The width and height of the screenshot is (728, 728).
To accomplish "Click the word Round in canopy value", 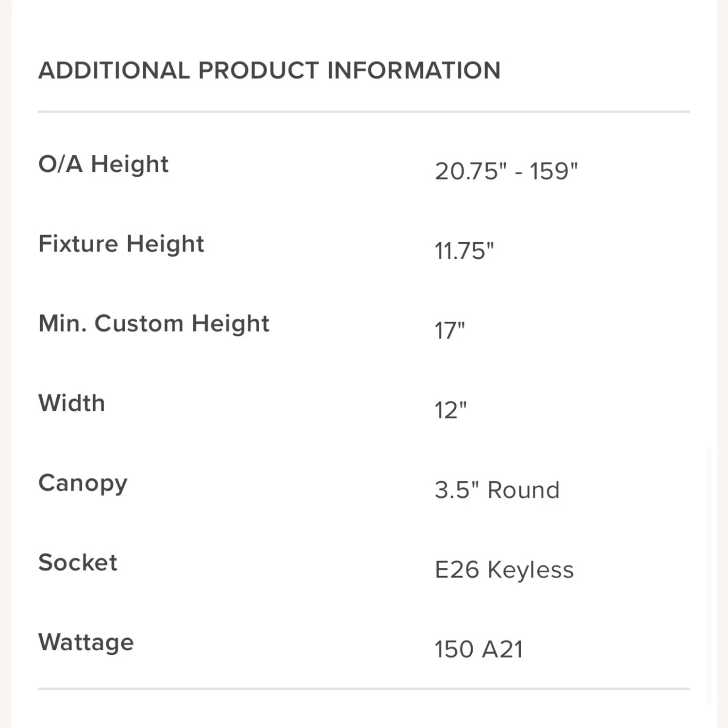I will [523, 490].
